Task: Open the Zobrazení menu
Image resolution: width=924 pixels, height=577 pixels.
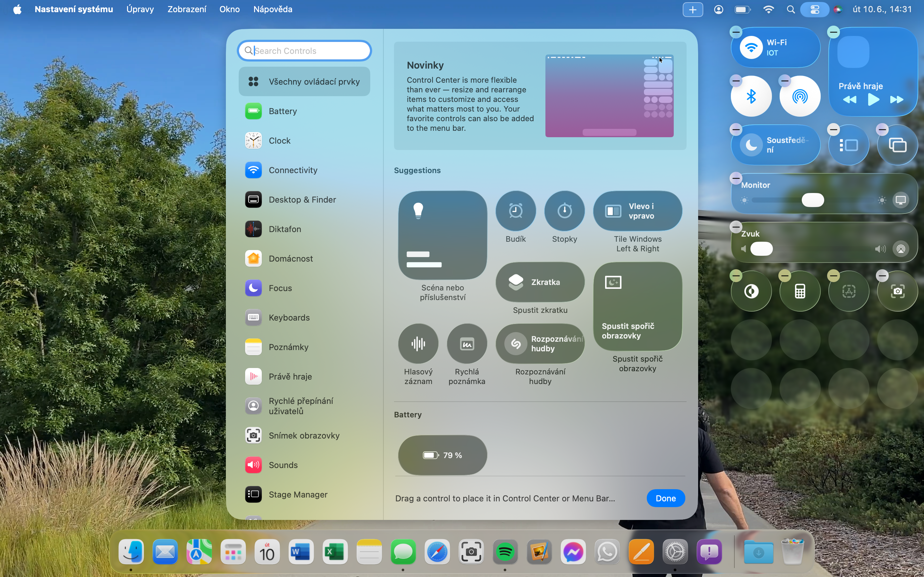Action: (x=187, y=9)
